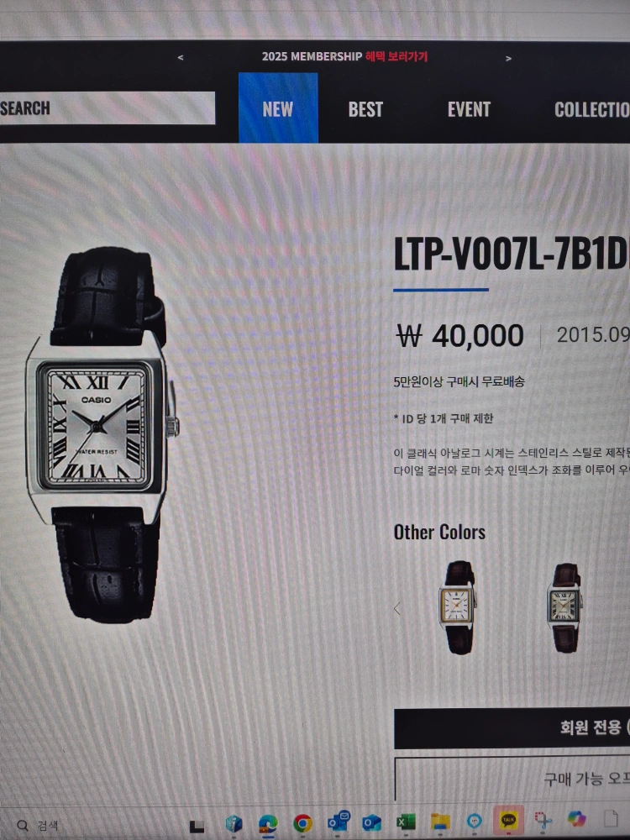Click the 회원 전용 black button
Viewport: 630px width, 840px height.
point(512,728)
